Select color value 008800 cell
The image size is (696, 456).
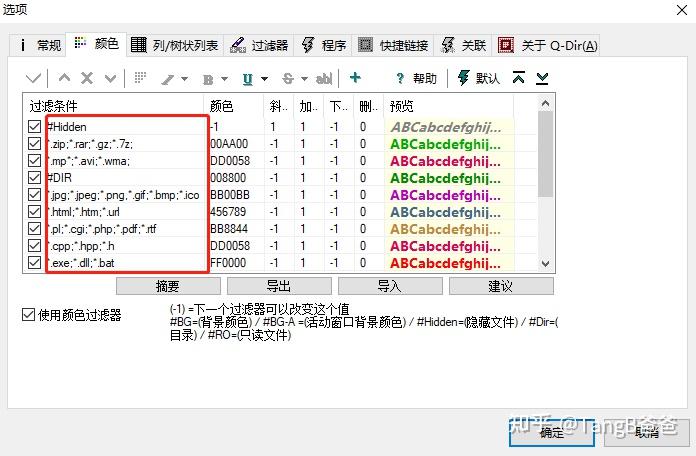[228, 178]
